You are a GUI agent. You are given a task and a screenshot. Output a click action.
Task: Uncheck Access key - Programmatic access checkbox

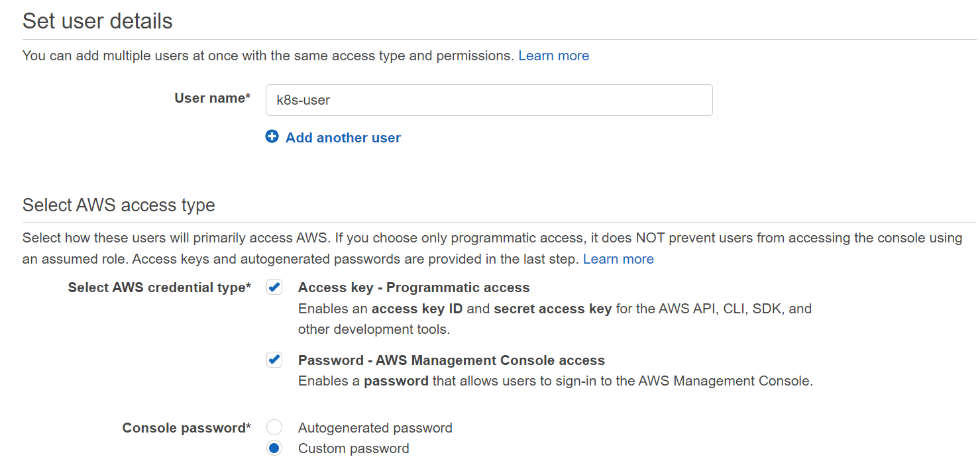click(274, 287)
